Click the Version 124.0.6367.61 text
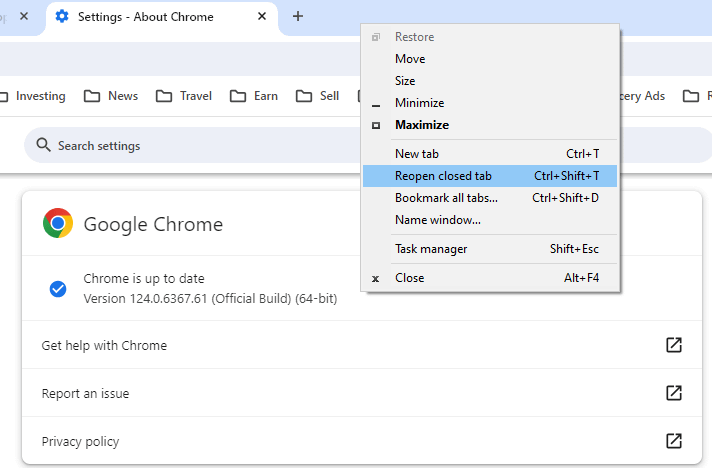Image resolution: width=712 pixels, height=468 pixels. (210, 299)
